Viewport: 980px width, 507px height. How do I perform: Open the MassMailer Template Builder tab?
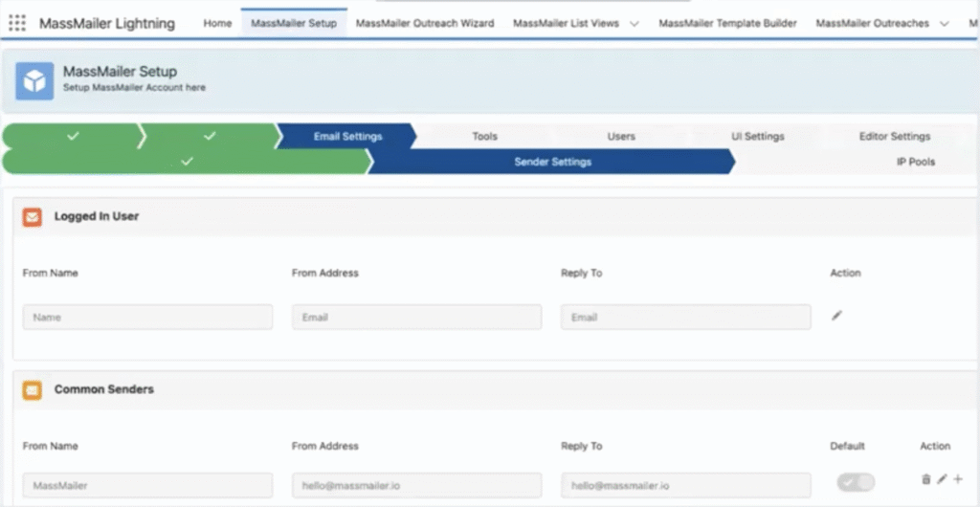(727, 23)
